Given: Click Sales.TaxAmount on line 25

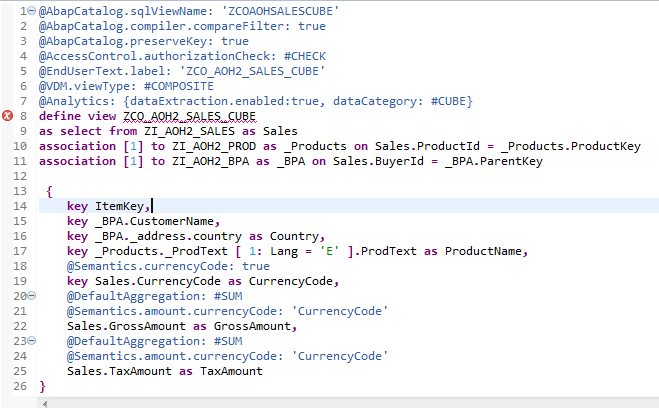Looking at the screenshot, I should pyautogui.click(x=119, y=371).
